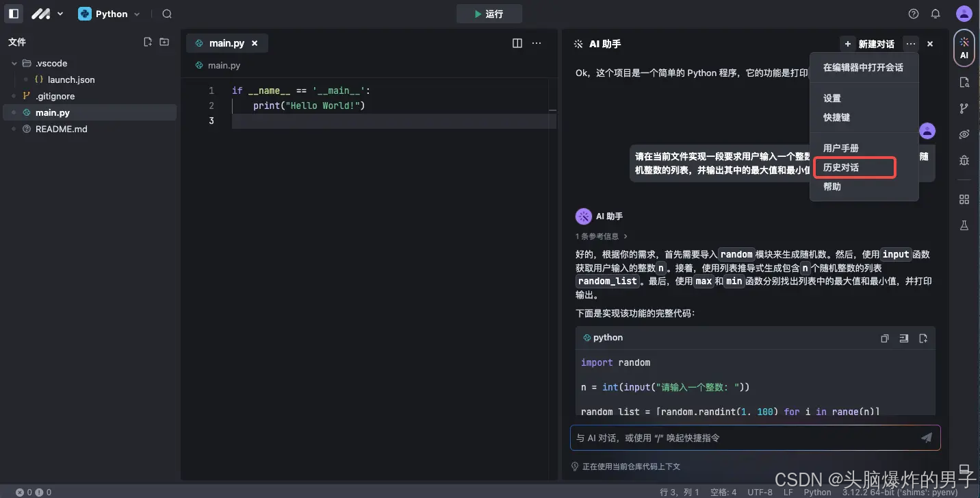
Task: Click the 新建对话 button in AI panel
Action: tap(876, 42)
